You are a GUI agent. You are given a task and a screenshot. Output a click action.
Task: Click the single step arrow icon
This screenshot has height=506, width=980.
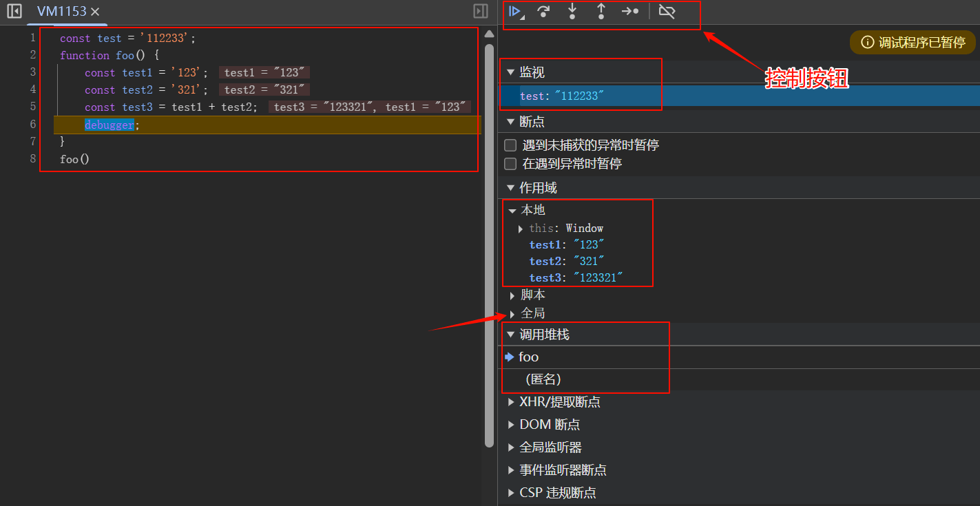click(x=629, y=11)
